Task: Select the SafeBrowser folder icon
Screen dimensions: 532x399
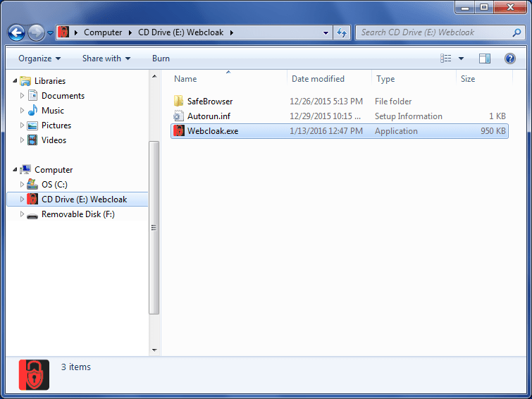Action: tap(178, 102)
